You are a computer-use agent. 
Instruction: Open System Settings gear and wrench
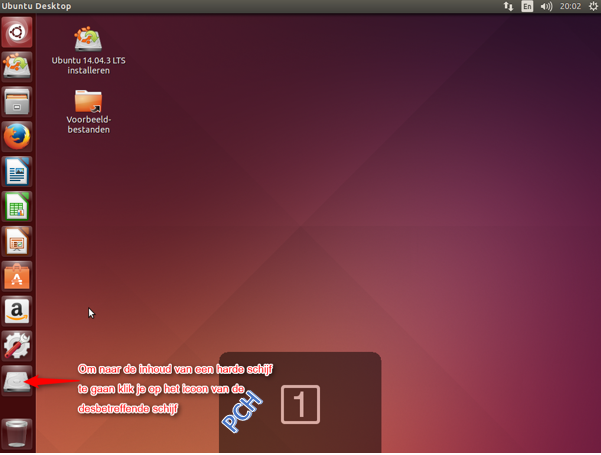click(x=17, y=346)
